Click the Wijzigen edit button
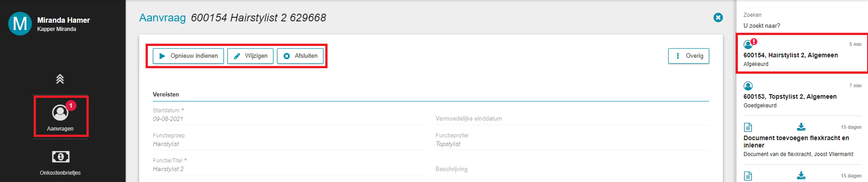The width and height of the screenshot is (868, 182). [250, 56]
